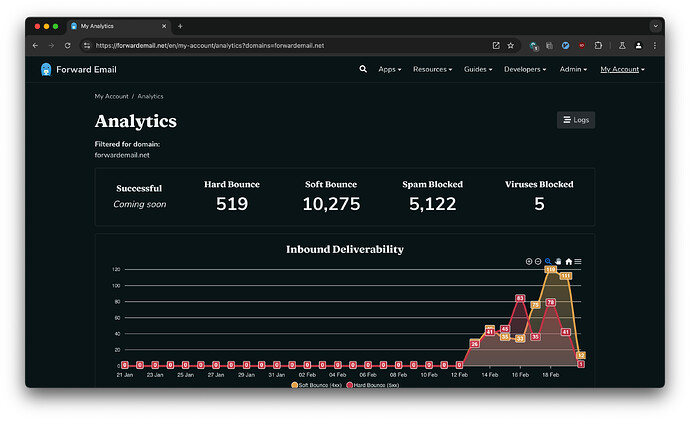Click the open-in-app icon in address bar
Image resolution: width=690 pixels, height=421 pixels.
(x=496, y=45)
